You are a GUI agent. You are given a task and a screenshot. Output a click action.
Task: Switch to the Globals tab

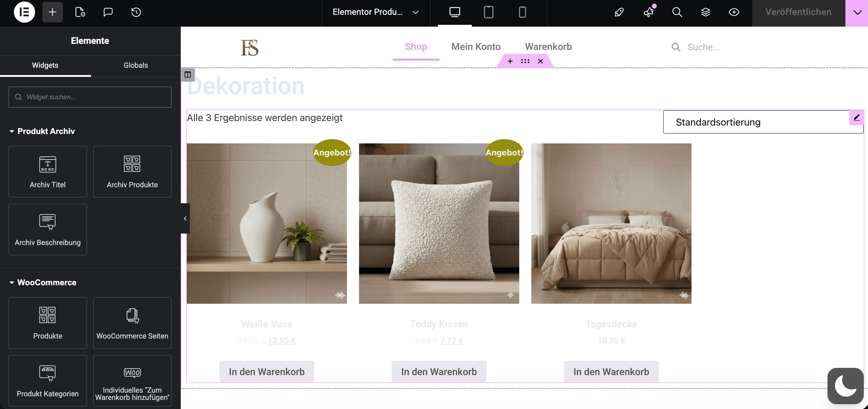[x=135, y=65]
